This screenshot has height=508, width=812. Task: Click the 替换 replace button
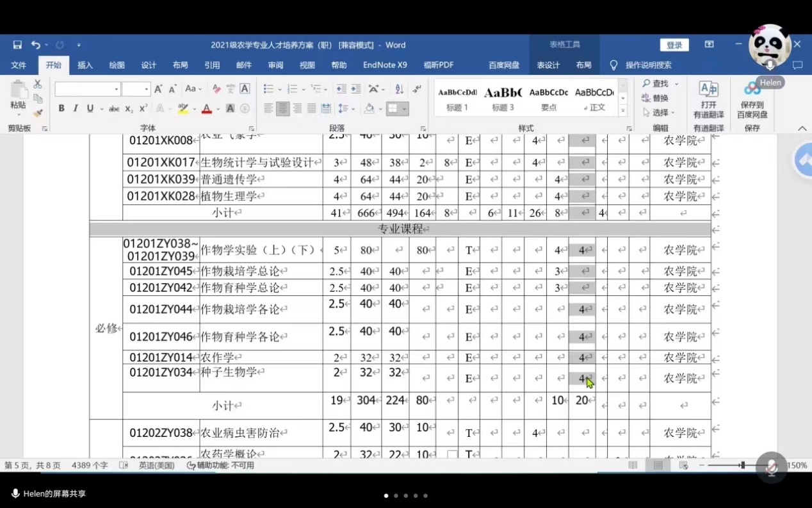tap(655, 98)
